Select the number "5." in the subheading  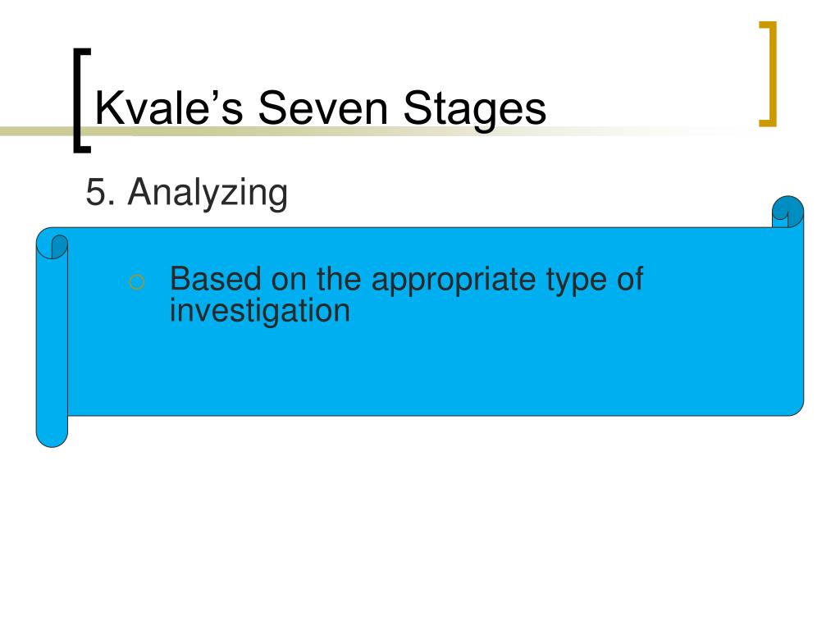tap(100, 192)
